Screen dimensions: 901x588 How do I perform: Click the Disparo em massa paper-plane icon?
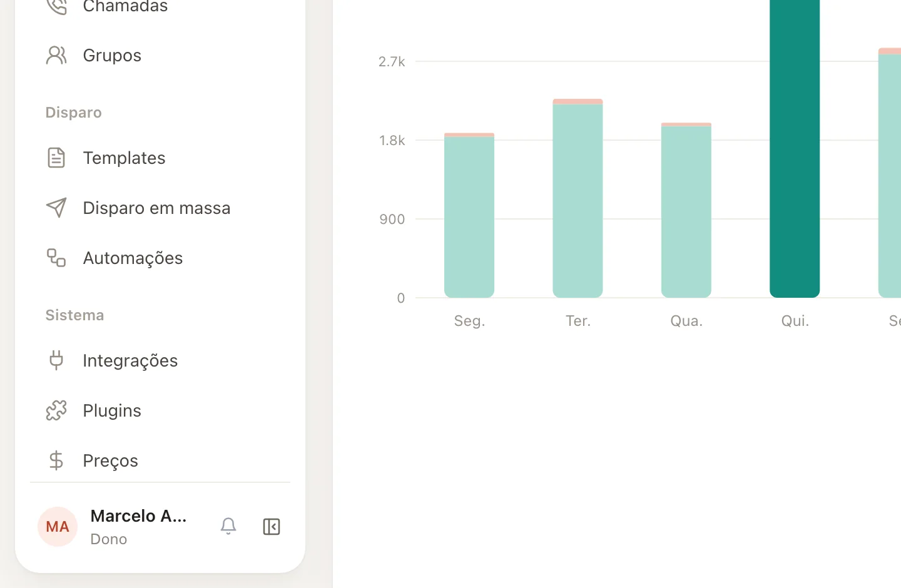click(56, 208)
